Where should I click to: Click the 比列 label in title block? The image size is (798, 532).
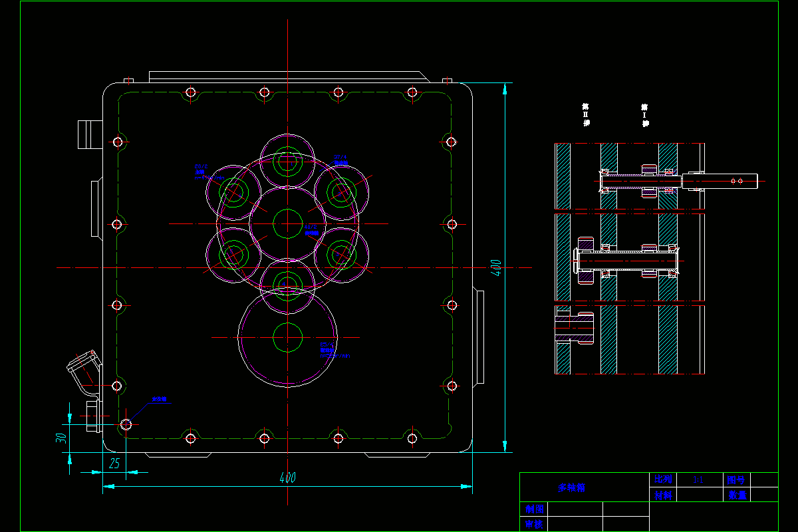click(x=663, y=479)
